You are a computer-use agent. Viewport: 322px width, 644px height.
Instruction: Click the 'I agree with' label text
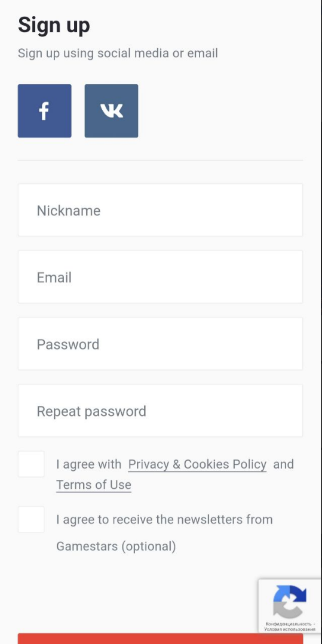pos(89,464)
